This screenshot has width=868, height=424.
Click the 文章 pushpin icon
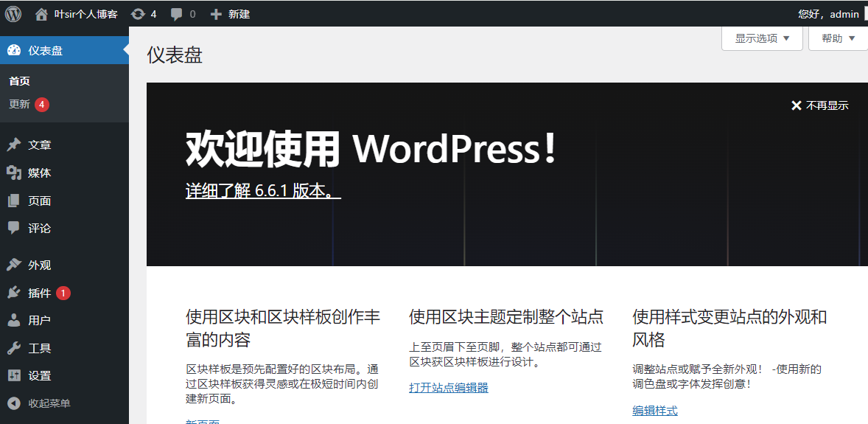tap(14, 145)
